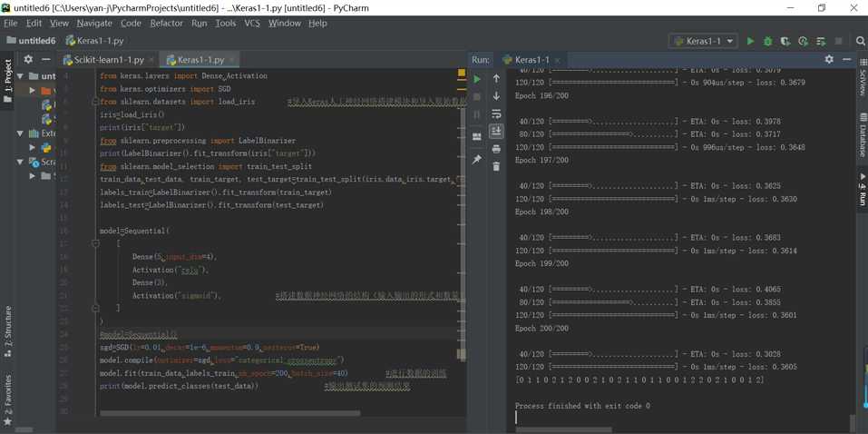
Task: Print the console output using the printer icon
Action: [x=496, y=149]
